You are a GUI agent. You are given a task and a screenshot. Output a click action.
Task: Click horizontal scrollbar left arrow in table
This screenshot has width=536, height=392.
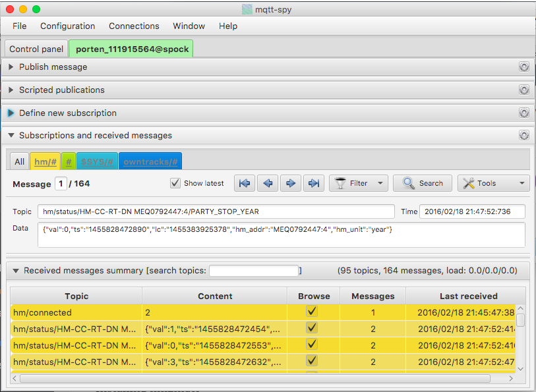pyautogui.click(x=15, y=378)
